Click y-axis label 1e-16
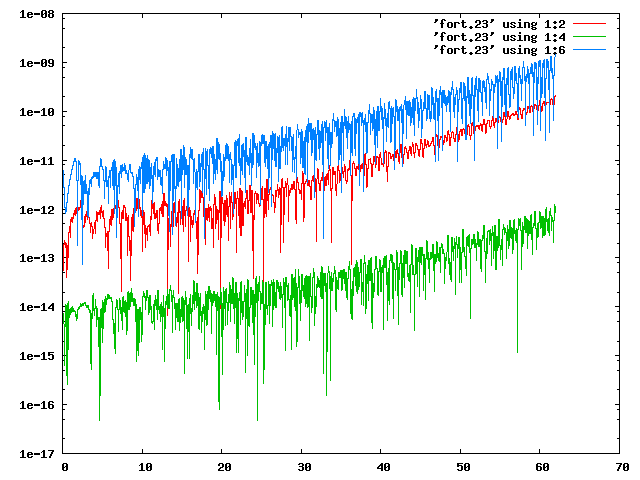This screenshot has width=640, height=480. [x=37, y=405]
